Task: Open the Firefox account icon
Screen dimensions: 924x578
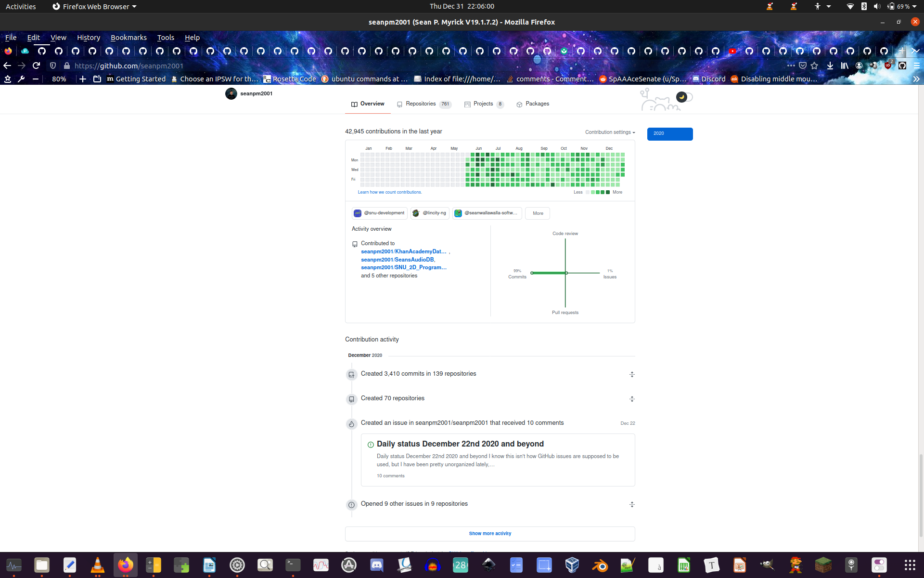Action: coord(859,66)
